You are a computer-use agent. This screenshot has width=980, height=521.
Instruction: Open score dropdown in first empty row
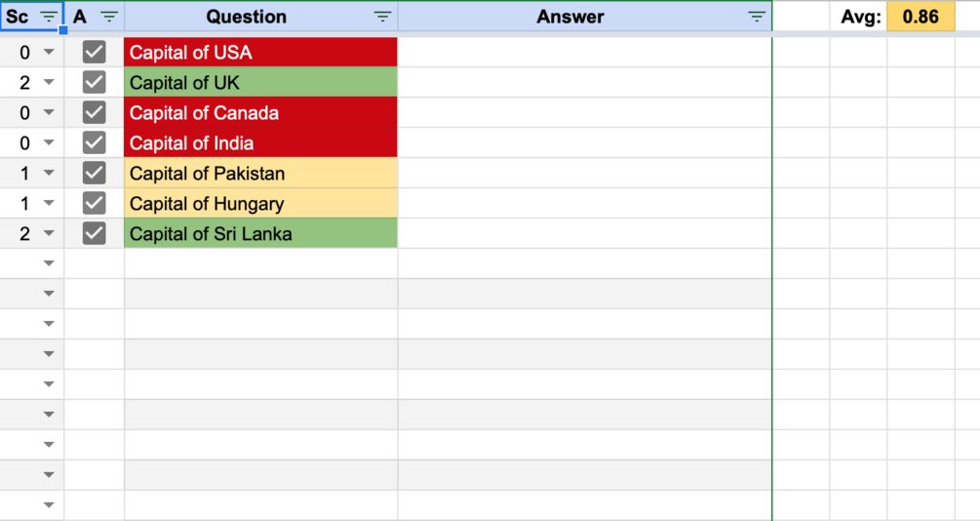pos(49,263)
